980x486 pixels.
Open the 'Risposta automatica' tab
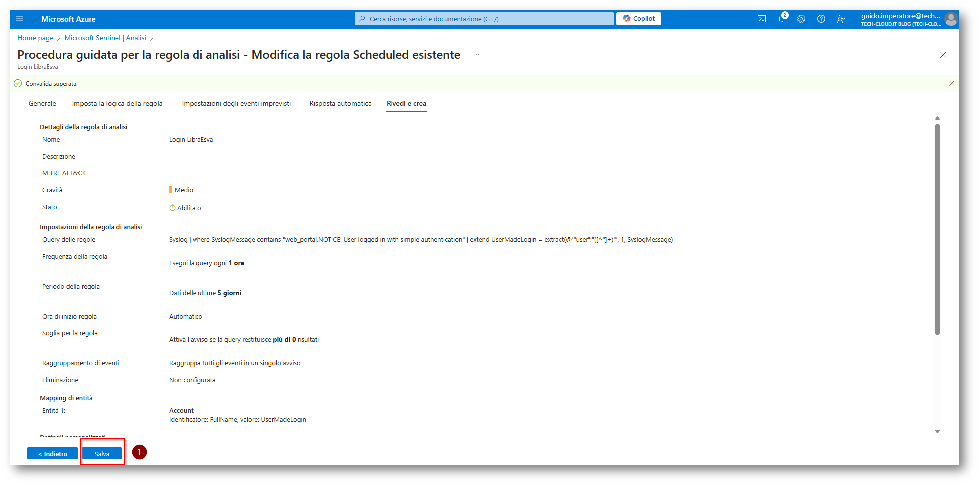[340, 104]
